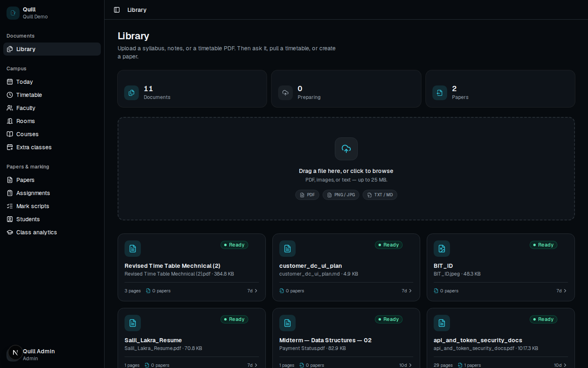Click the image file icon on the BIT_ID card
The image size is (588, 368).
[442, 249]
